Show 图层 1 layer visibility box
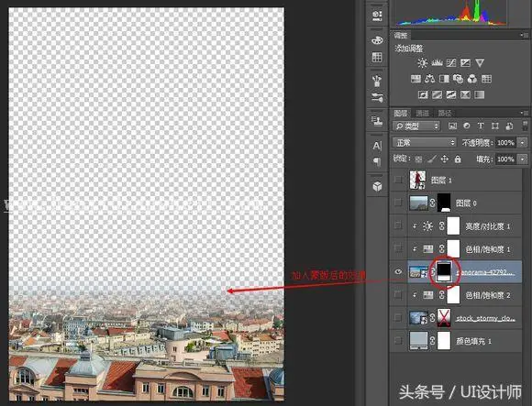The width and height of the screenshot is (532, 406). pyautogui.click(x=398, y=180)
